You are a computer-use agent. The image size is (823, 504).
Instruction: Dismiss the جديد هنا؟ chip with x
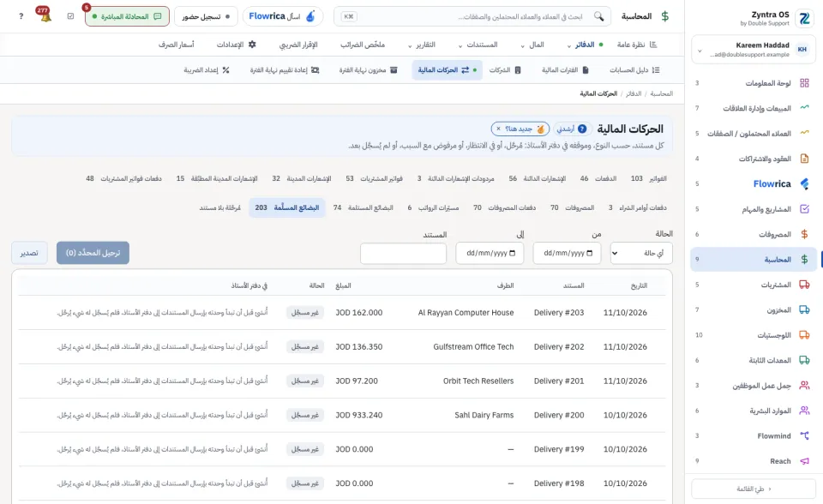[498, 129]
